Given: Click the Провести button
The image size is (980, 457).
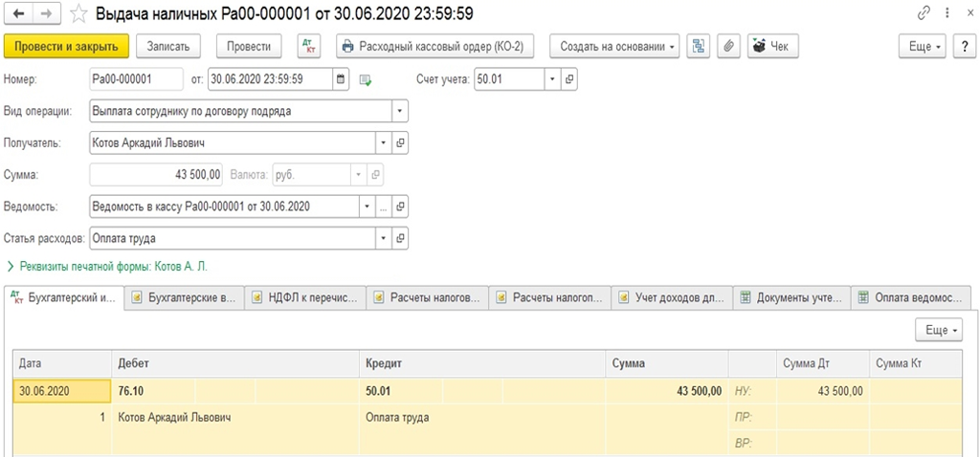Looking at the screenshot, I should coord(249,46).
